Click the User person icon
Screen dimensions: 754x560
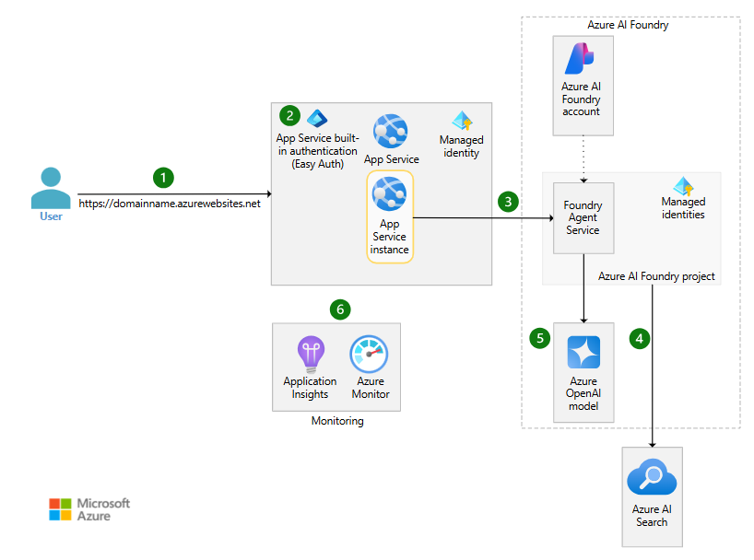tap(51, 188)
